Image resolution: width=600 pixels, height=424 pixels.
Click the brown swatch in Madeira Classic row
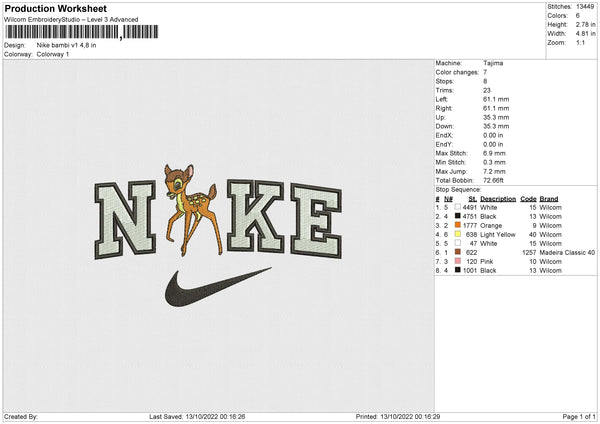[458, 252]
